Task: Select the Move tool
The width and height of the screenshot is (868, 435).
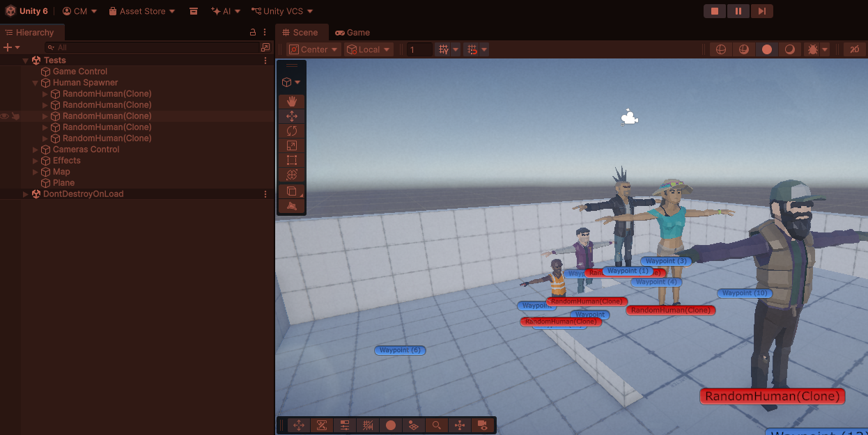Action: pos(291,116)
